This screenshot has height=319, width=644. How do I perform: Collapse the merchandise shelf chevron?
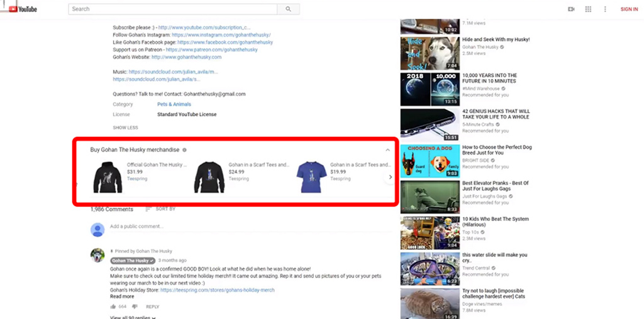(387, 150)
